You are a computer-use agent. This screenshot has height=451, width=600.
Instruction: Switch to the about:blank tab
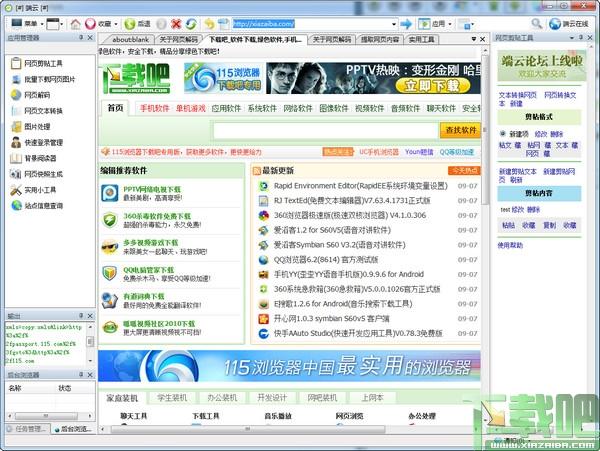pyautogui.click(x=130, y=39)
